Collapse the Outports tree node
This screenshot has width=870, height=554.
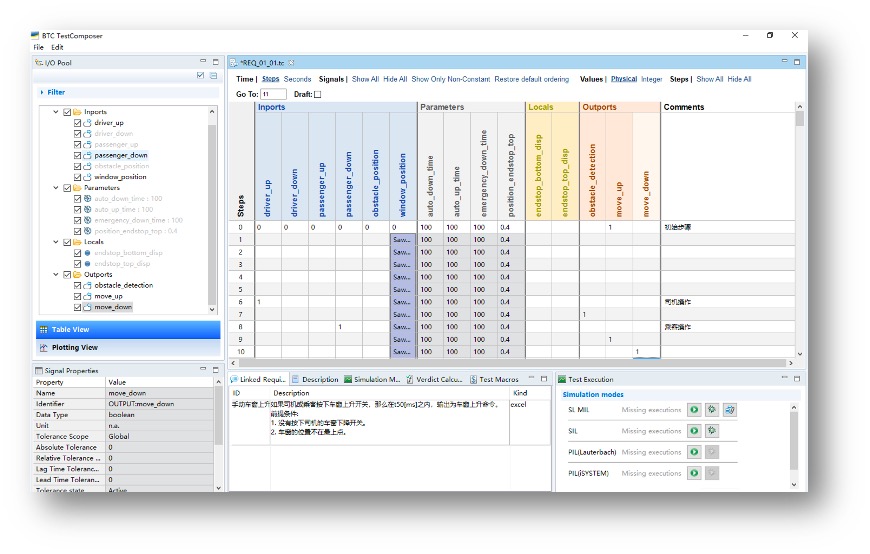pyautogui.click(x=55, y=274)
